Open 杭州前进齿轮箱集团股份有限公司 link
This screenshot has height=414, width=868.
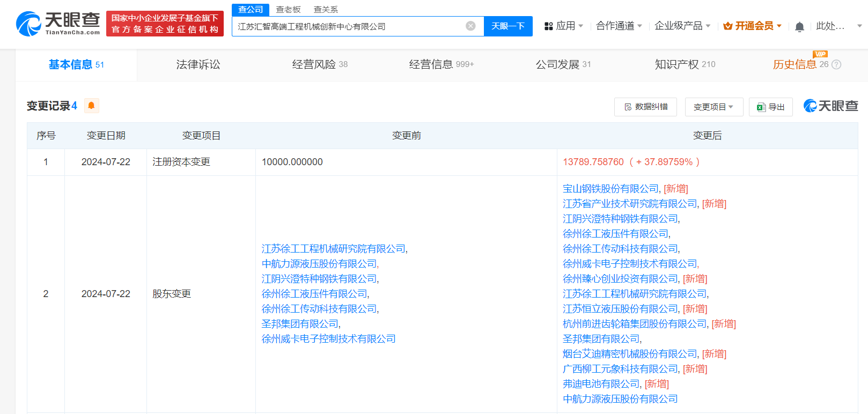coord(635,324)
